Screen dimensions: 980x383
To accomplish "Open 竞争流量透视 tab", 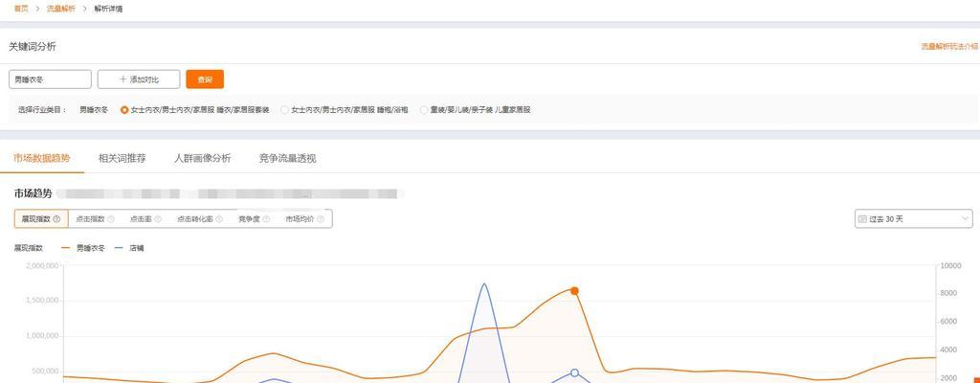I will tap(287, 158).
